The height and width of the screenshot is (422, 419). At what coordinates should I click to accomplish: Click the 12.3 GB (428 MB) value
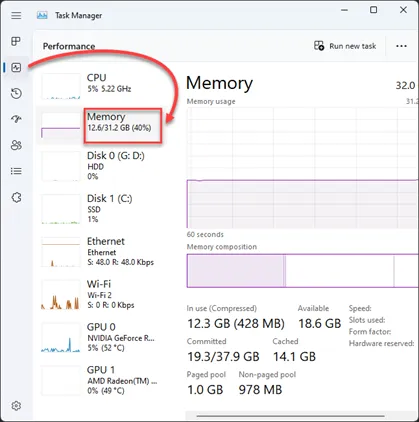236,324
